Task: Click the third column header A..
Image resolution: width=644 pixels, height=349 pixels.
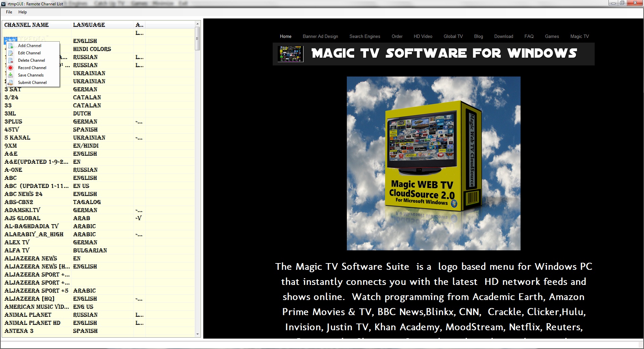Action: 139,25
